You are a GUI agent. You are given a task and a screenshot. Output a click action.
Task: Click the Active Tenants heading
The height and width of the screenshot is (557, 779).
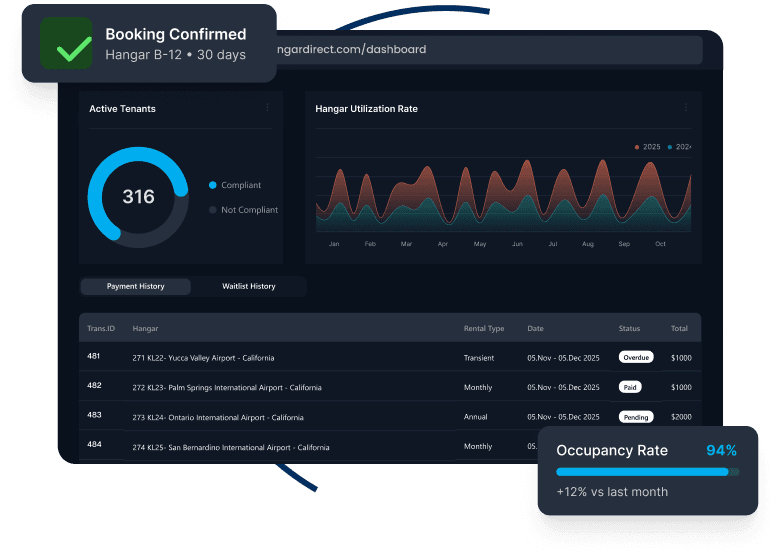[122, 109]
